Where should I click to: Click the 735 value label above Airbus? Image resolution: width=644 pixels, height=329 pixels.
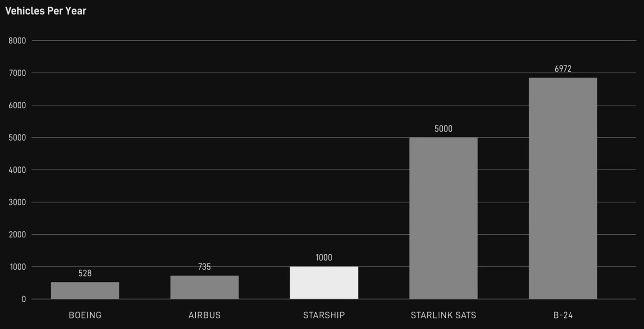click(204, 267)
